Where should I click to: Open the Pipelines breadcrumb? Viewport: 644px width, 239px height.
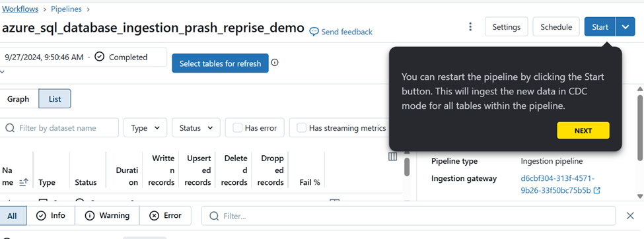tap(66, 9)
